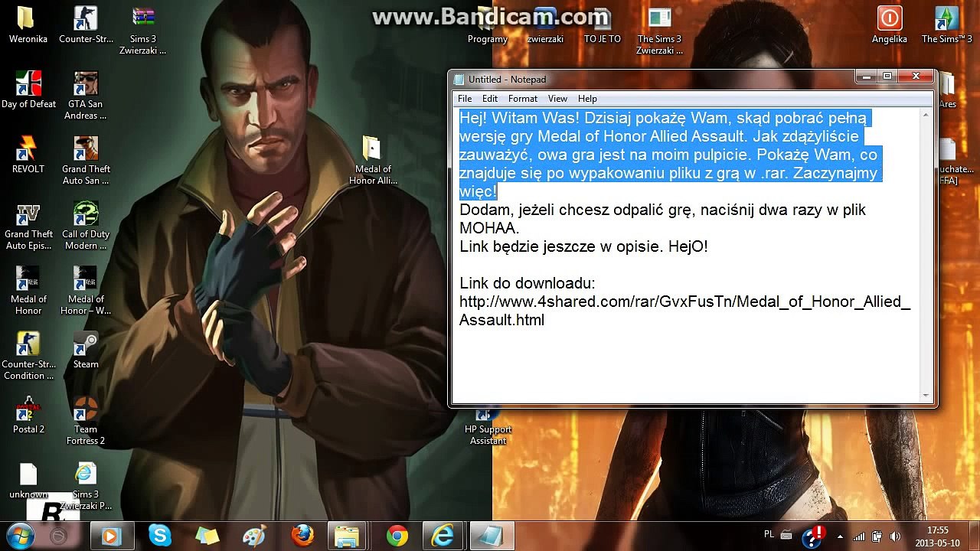Viewport: 980px width, 551px height.
Task: Show hidden system tray icons
Action: 841,536
